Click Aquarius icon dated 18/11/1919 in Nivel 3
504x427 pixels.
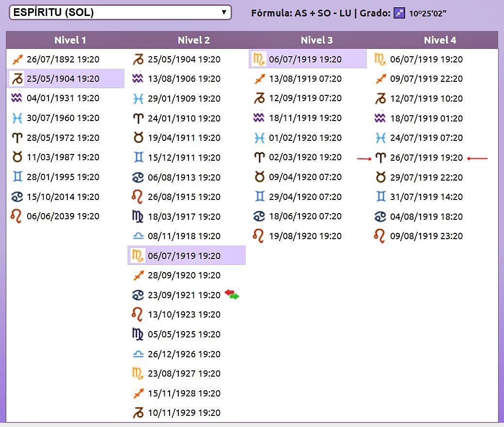click(x=259, y=118)
